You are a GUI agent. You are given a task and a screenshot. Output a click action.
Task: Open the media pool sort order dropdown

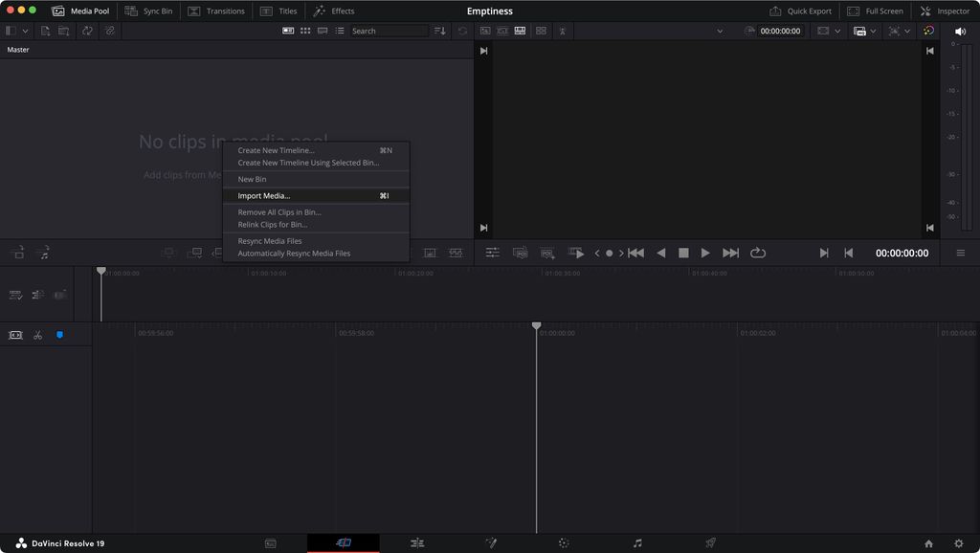point(438,30)
